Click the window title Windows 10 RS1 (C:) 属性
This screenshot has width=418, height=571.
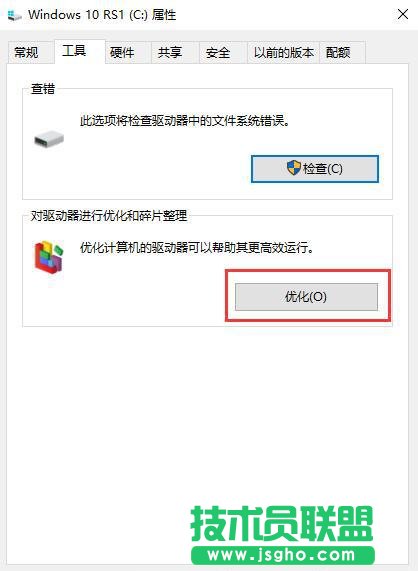tap(102, 15)
